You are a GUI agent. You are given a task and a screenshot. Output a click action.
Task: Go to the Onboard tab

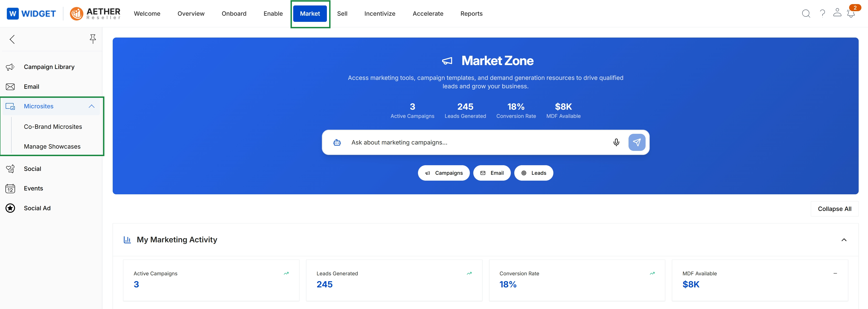pos(234,13)
